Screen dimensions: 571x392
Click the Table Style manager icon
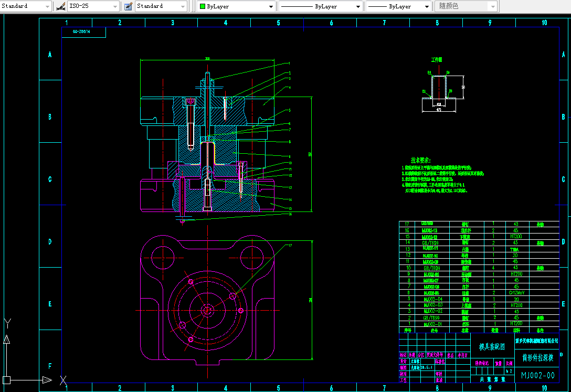tap(128, 6)
